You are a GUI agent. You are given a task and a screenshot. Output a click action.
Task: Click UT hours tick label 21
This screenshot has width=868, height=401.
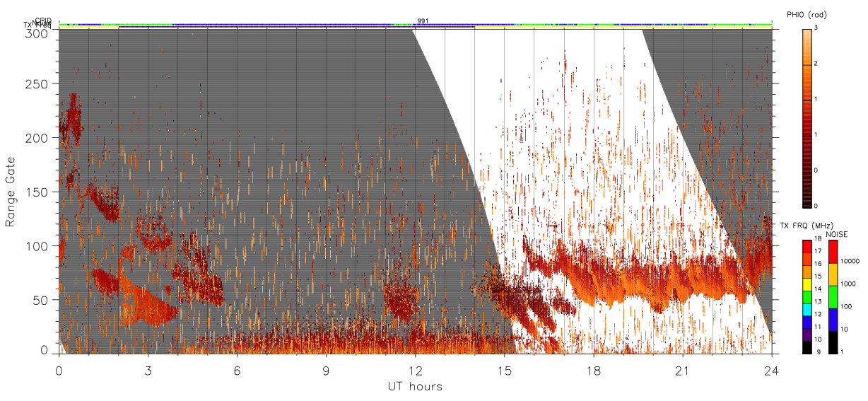pos(682,370)
